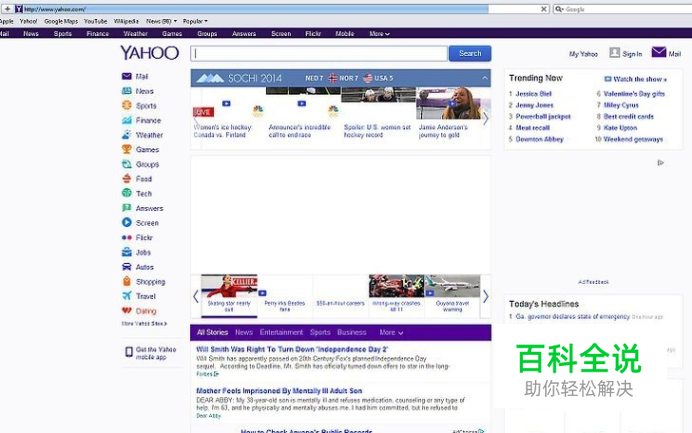Image resolution: width=692 pixels, height=433 pixels.
Task: Click the Watch the show link
Action: click(636, 79)
